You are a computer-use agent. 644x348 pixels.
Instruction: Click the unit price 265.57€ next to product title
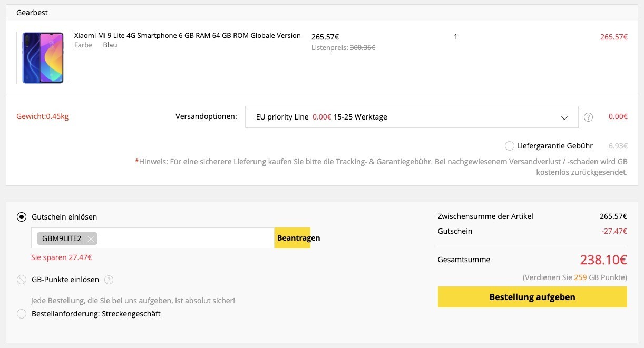click(325, 37)
